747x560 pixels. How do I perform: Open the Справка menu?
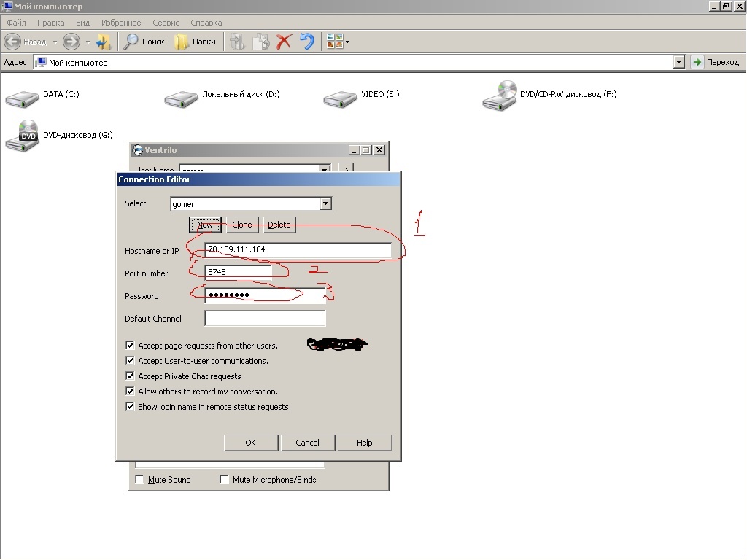point(206,23)
